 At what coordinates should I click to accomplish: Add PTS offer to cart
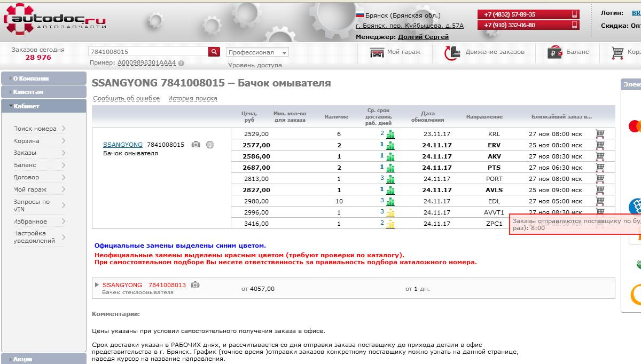pos(600,167)
